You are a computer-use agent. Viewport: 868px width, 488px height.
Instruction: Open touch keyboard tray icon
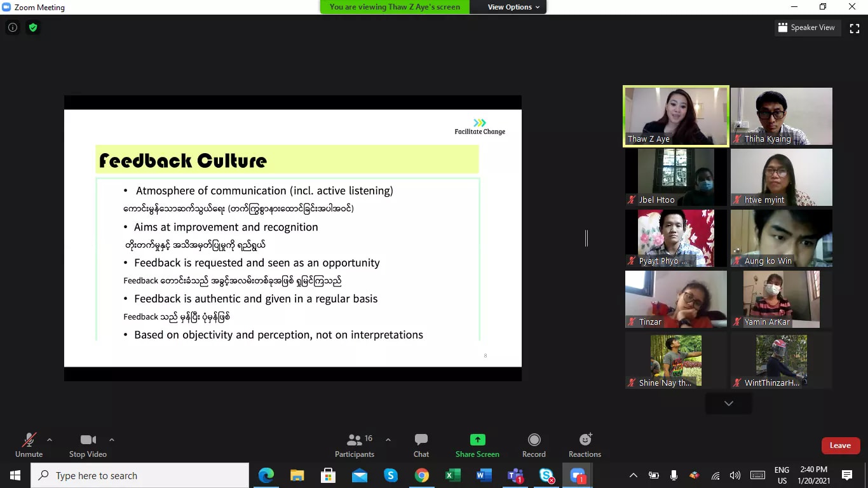click(757, 475)
